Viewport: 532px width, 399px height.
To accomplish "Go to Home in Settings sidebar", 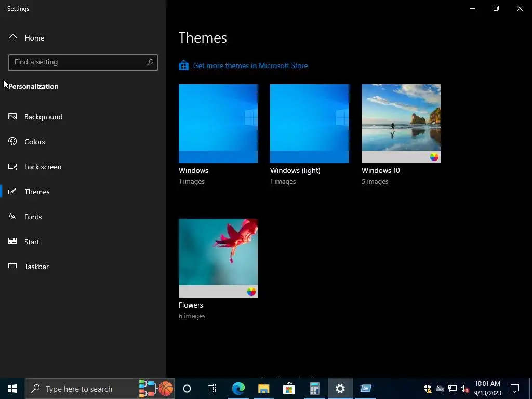I will pyautogui.click(x=26, y=38).
